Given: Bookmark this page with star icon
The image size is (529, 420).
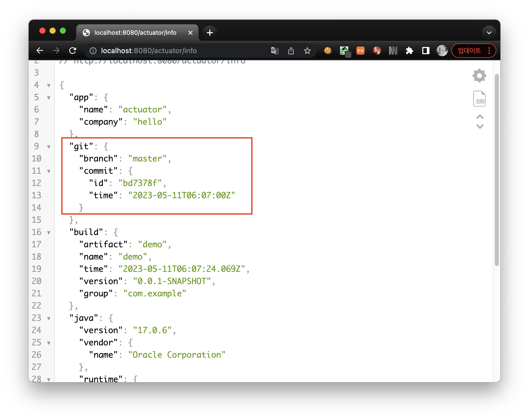Looking at the screenshot, I should pos(307,51).
